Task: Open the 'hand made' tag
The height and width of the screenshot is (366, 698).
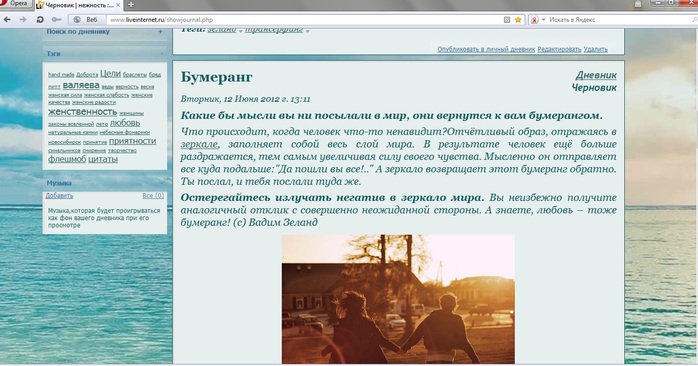Action: [x=61, y=75]
